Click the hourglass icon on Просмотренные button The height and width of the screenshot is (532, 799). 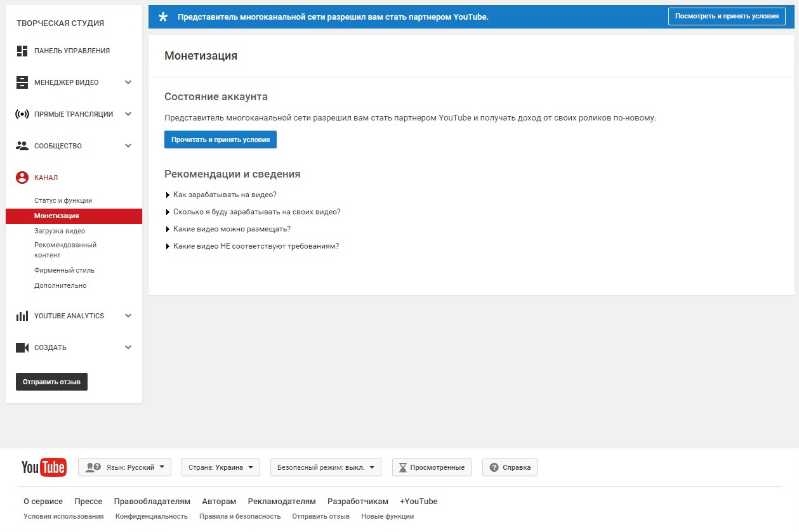(402, 468)
